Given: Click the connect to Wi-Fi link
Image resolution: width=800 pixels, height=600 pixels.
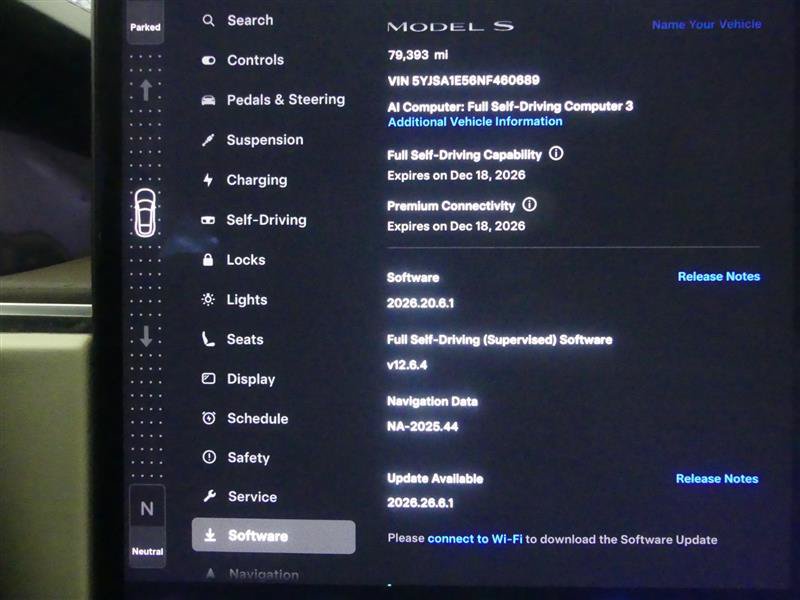Looking at the screenshot, I should pos(475,539).
